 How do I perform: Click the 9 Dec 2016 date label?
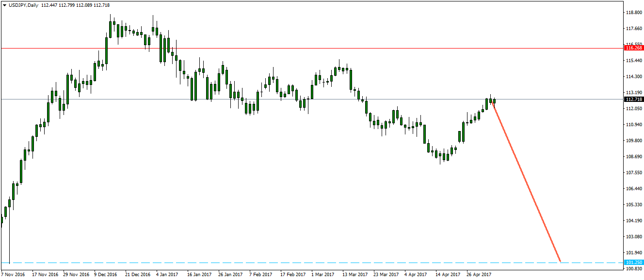coord(105,275)
